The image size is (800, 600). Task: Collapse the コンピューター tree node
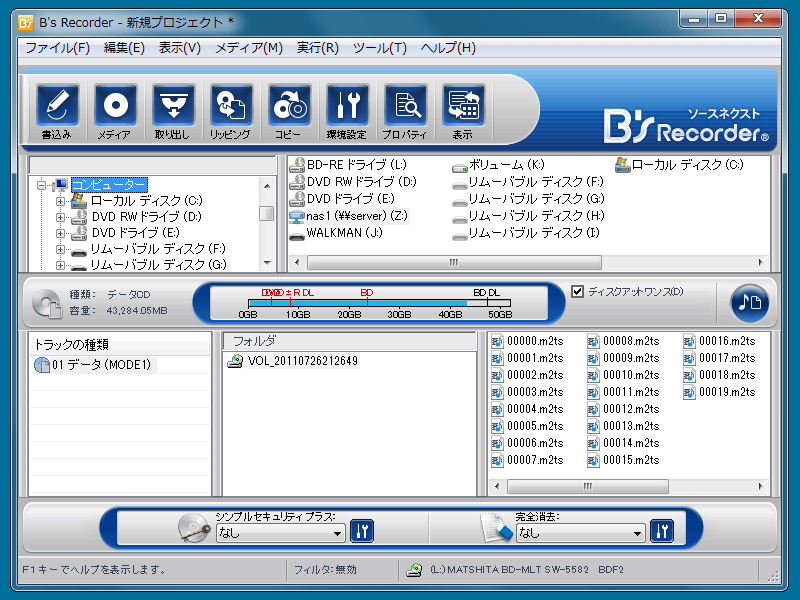pos(41,185)
